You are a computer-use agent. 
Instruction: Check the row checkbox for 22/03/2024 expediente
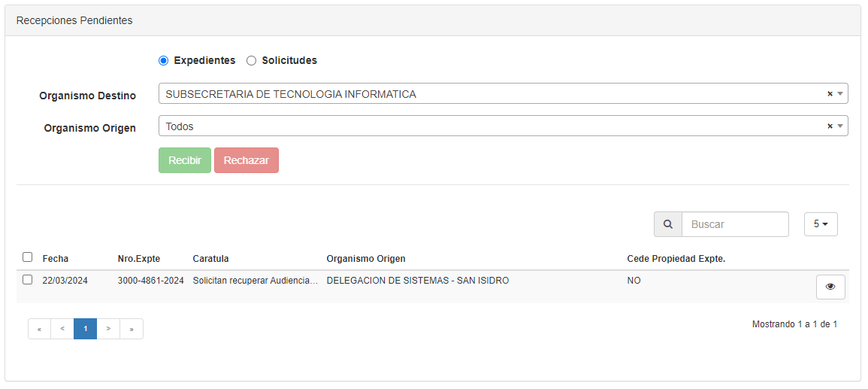tap(28, 280)
